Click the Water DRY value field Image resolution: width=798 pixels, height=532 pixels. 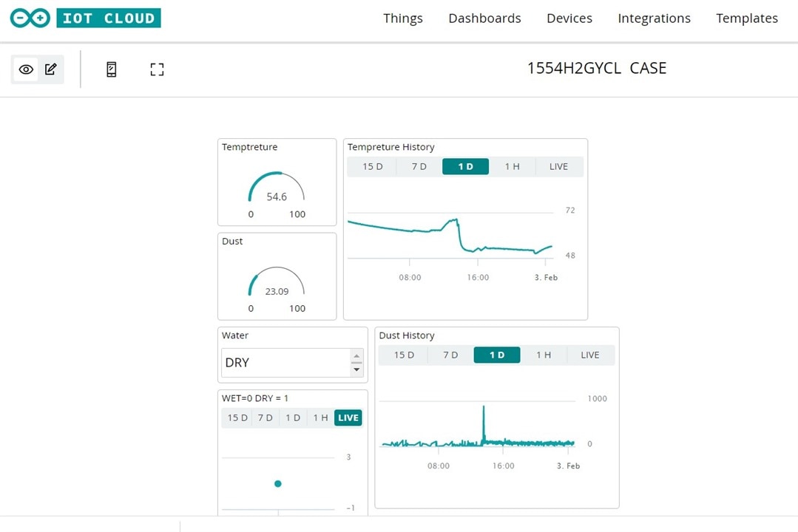[x=285, y=363]
